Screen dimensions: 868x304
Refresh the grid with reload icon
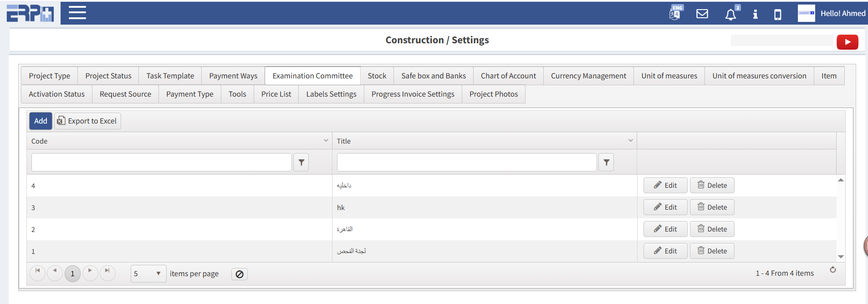point(832,270)
